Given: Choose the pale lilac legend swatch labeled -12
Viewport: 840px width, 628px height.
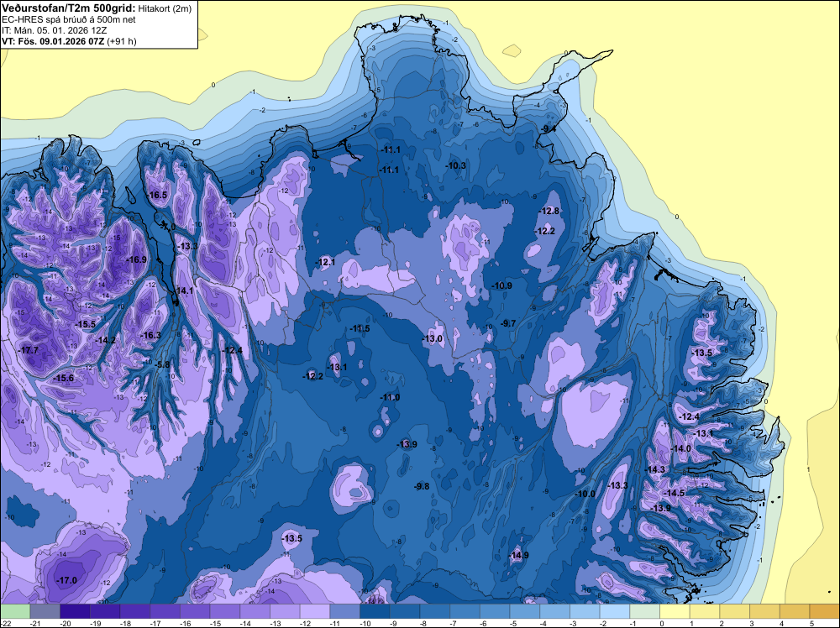Looking at the screenshot, I should [315, 611].
